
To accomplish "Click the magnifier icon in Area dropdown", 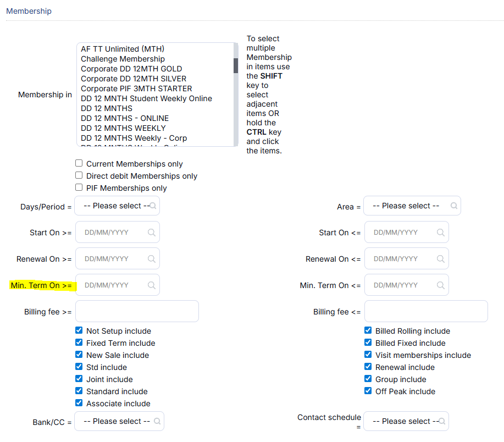I will point(454,206).
